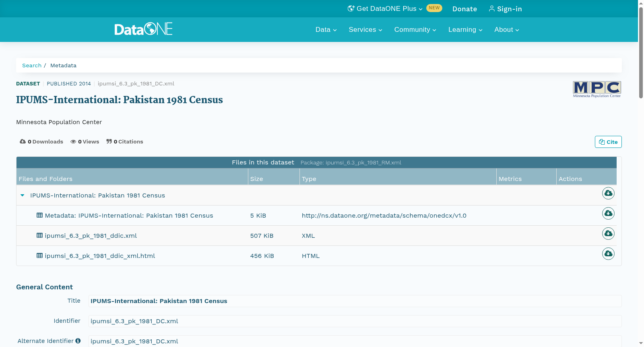Click the scrollbar down arrow
This screenshot has height=347, width=644.
click(x=641, y=343)
